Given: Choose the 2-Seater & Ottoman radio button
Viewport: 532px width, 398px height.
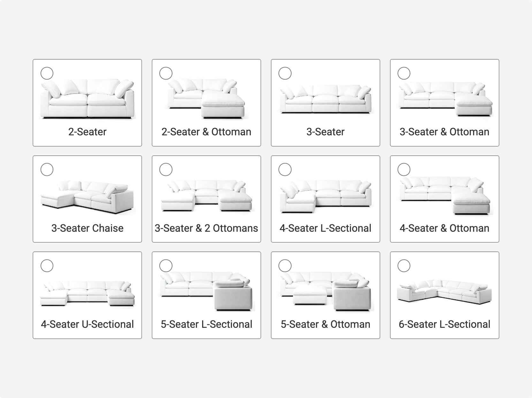Looking at the screenshot, I should pyautogui.click(x=166, y=73).
